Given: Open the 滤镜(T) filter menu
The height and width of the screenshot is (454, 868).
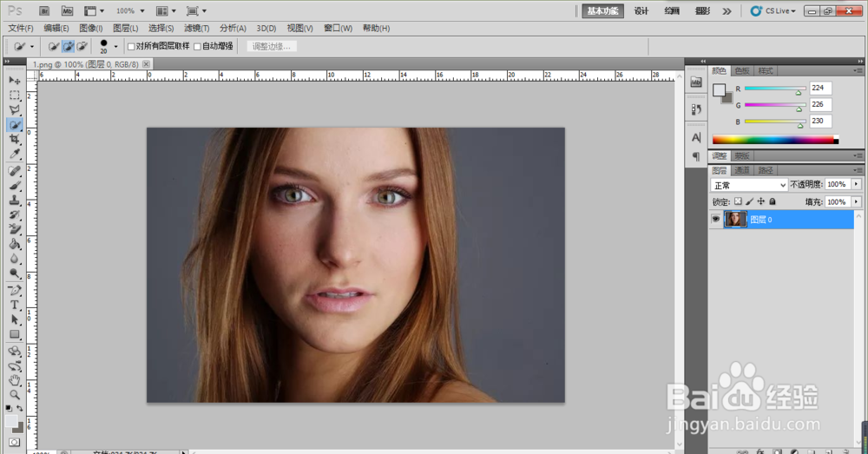Looking at the screenshot, I should tap(196, 29).
